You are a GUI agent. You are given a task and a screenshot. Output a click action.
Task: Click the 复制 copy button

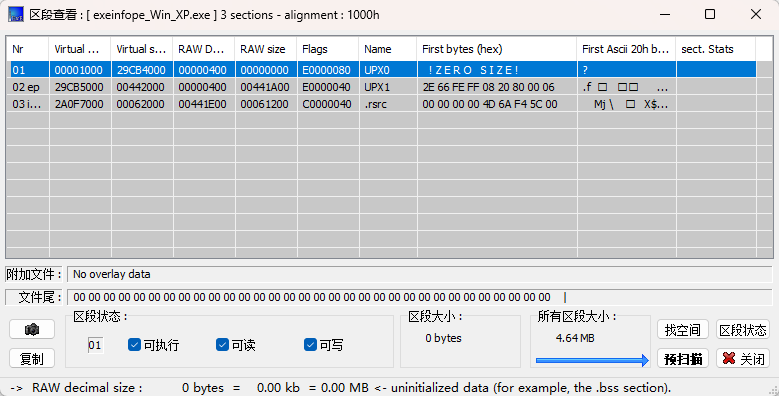(32, 358)
